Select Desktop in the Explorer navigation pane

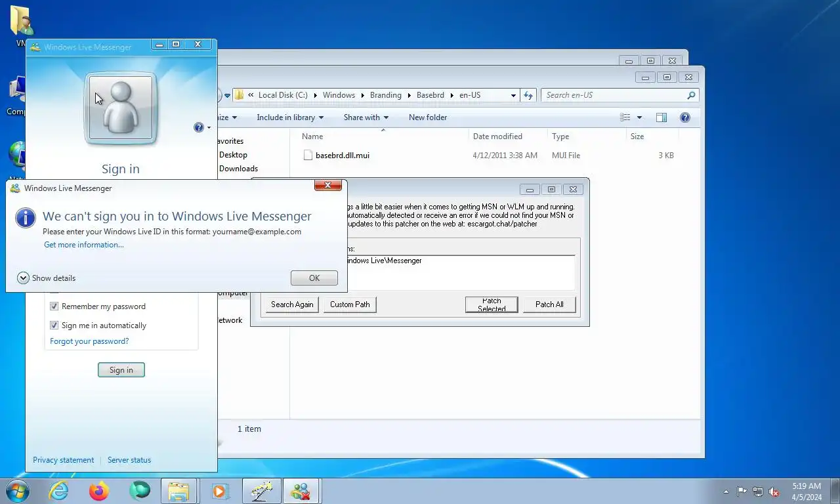233,155
